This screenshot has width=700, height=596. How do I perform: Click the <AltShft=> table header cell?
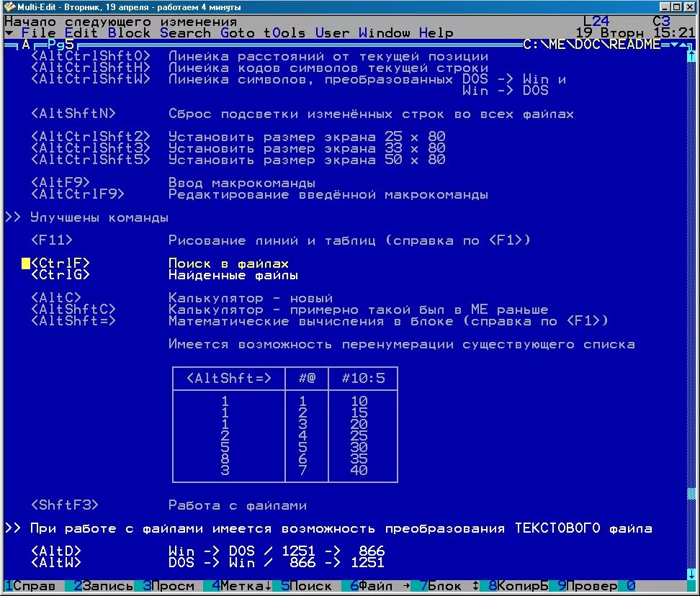228,379
